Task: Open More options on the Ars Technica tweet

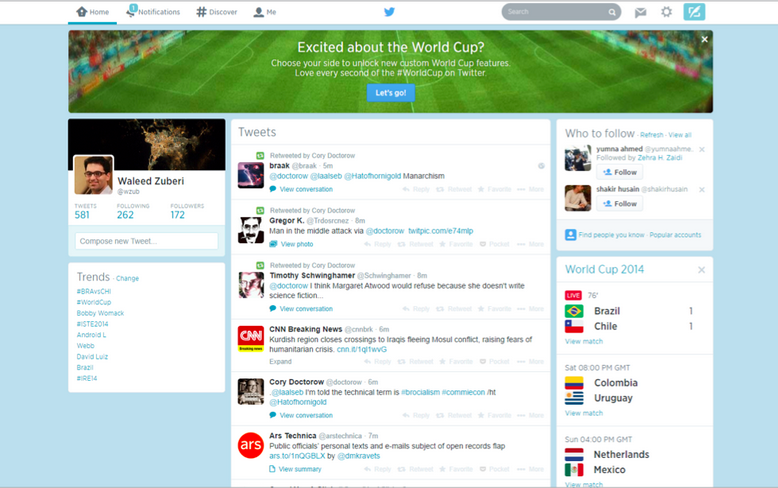Action: click(531, 469)
